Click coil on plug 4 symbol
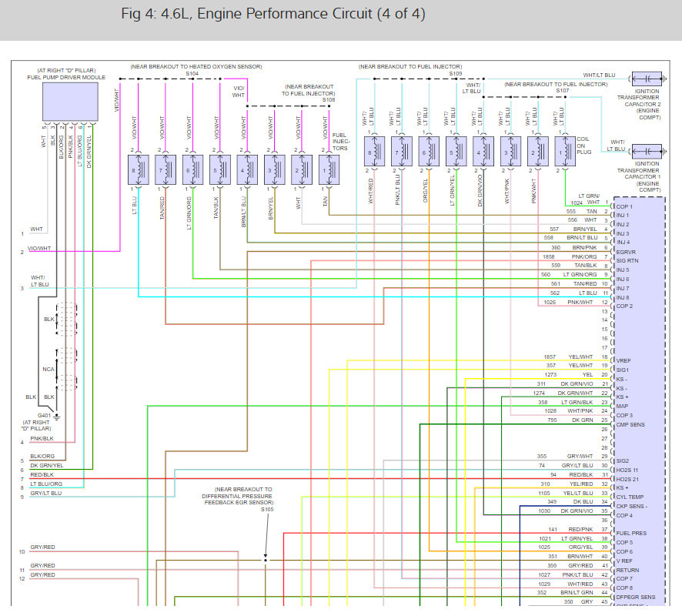The width and height of the screenshot is (682, 616). (483, 152)
